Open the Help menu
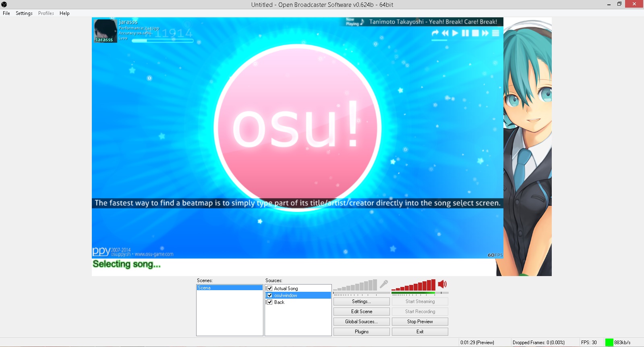The width and height of the screenshot is (644, 347). click(x=64, y=13)
